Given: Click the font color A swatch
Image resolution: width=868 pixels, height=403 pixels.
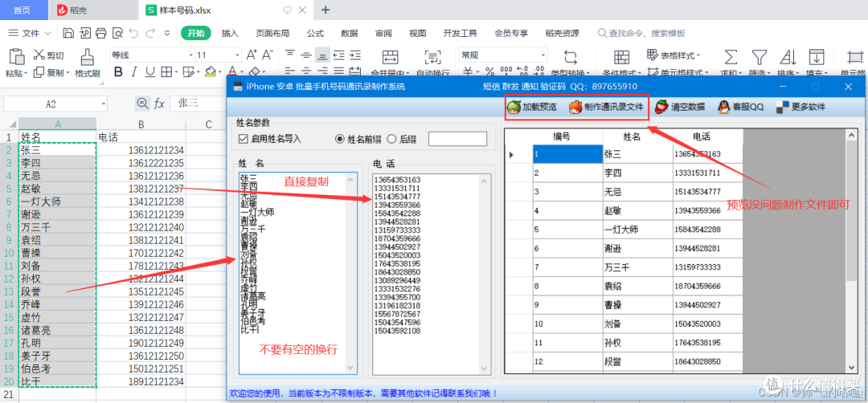Looking at the screenshot, I should 232,72.
